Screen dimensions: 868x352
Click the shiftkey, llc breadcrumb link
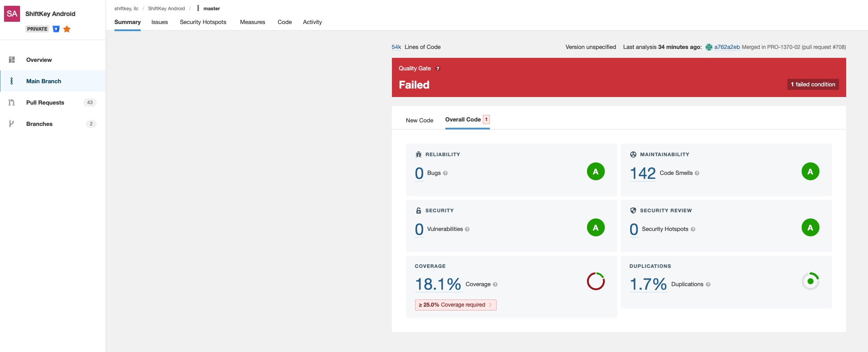click(126, 8)
